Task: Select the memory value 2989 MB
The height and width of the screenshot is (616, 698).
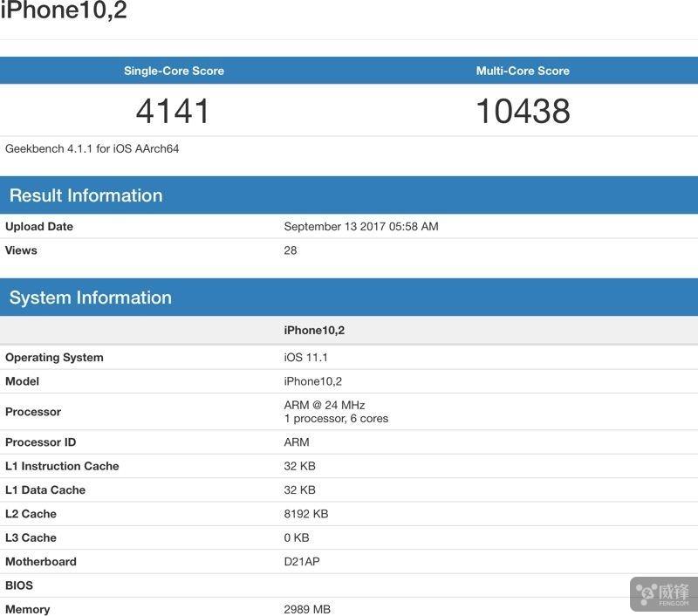Action: pyautogui.click(x=307, y=609)
